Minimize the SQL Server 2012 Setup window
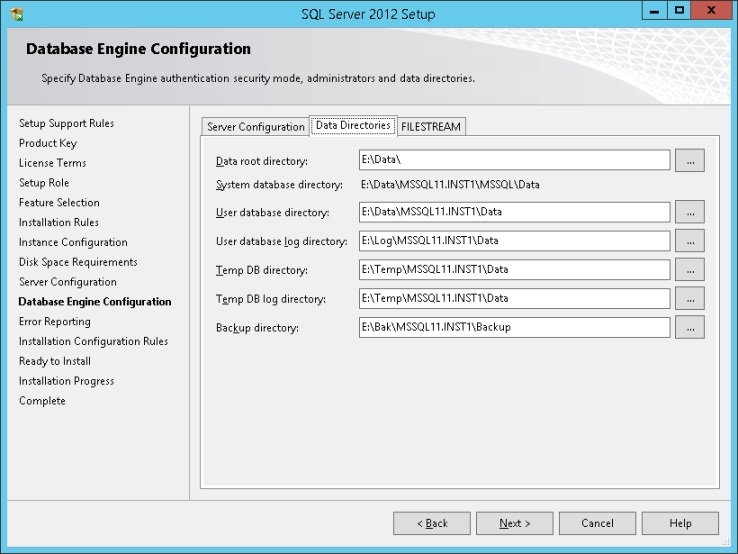The image size is (738, 554). pyautogui.click(x=654, y=11)
